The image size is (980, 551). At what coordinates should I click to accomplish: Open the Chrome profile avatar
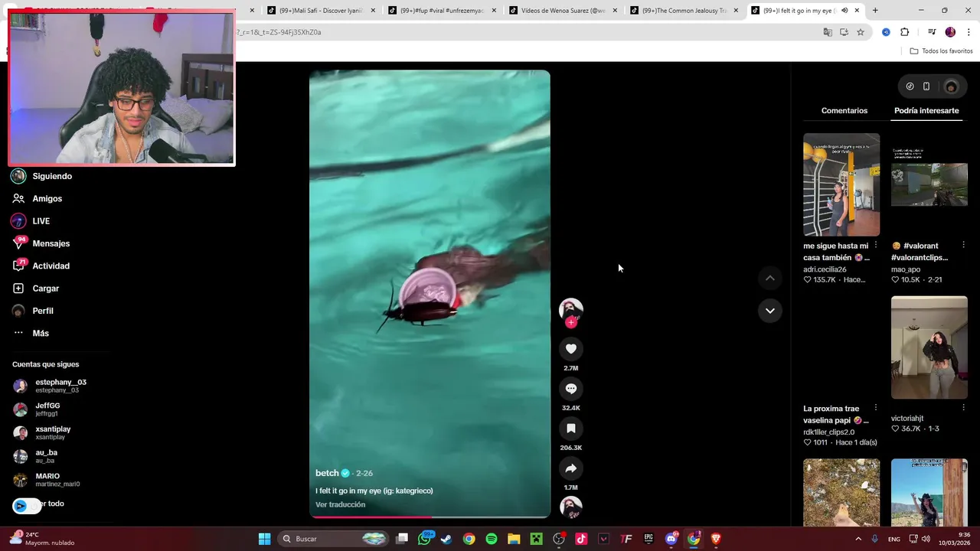(x=950, y=32)
